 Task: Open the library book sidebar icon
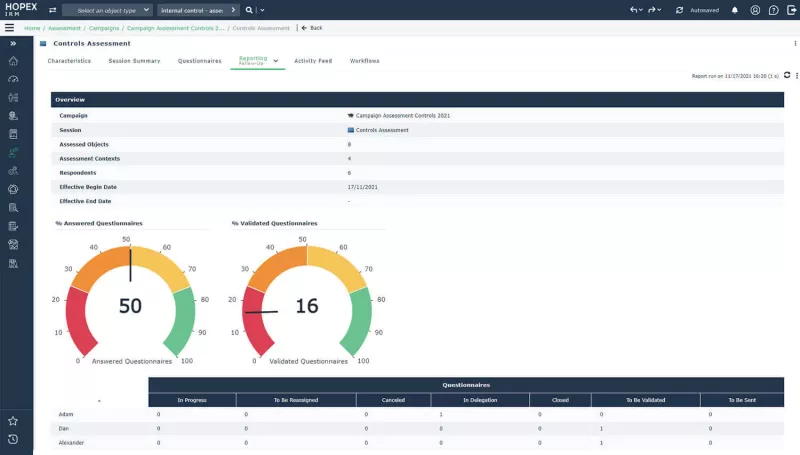click(x=13, y=134)
